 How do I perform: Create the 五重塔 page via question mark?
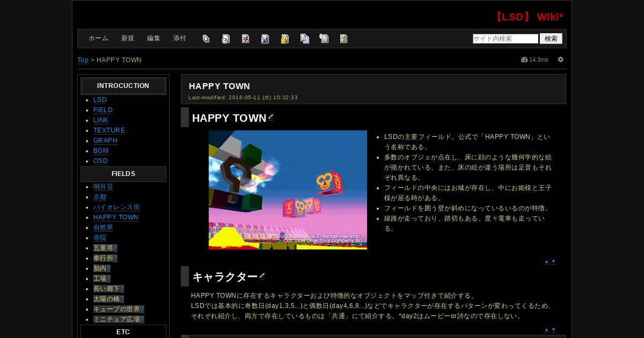coord(115,248)
